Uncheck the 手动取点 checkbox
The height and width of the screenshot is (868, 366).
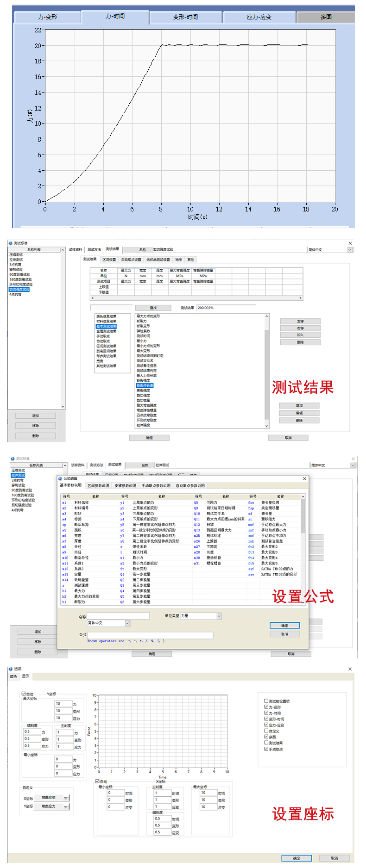tap(266, 749)
